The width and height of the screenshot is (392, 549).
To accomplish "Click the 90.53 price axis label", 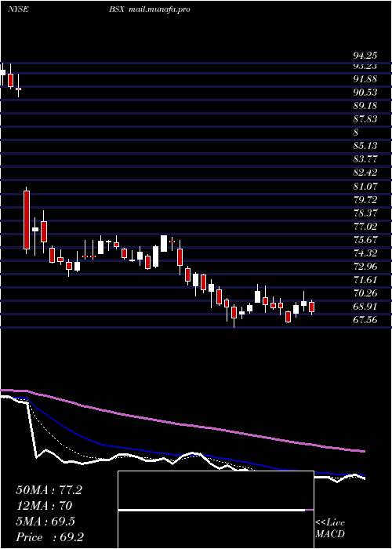I will coord(365,93).
